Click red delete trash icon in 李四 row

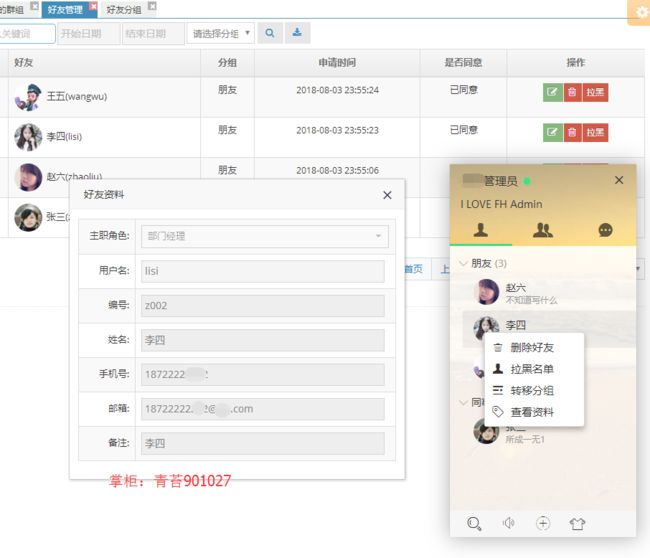572,133
